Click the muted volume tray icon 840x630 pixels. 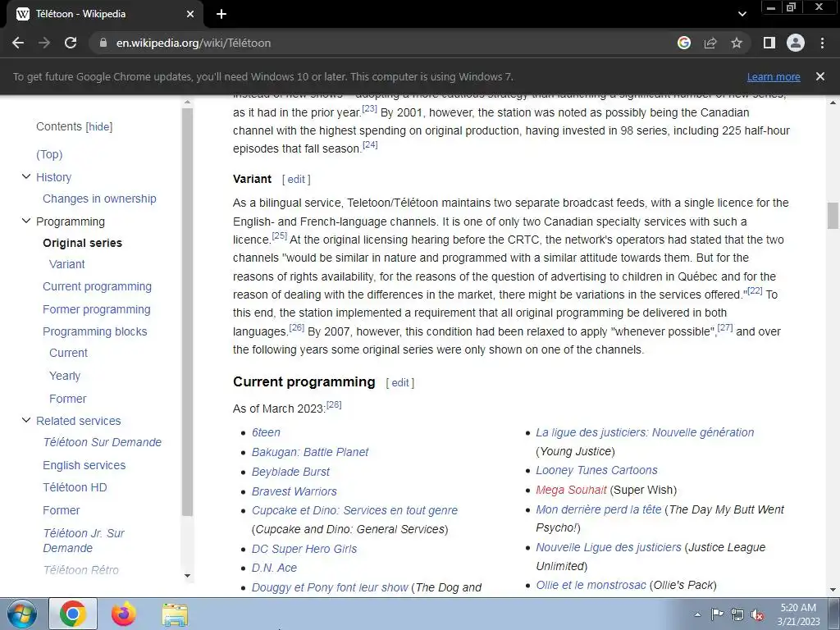[757, 614]
